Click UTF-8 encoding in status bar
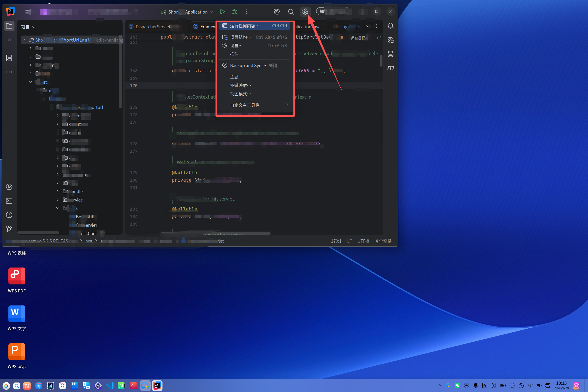588x392 pixels. [x=363, y=241]
